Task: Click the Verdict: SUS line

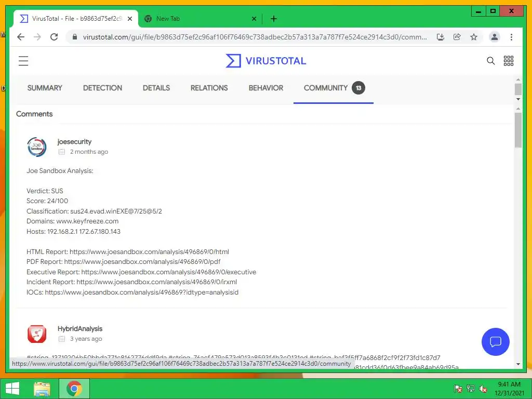Action: coord(45,191)
